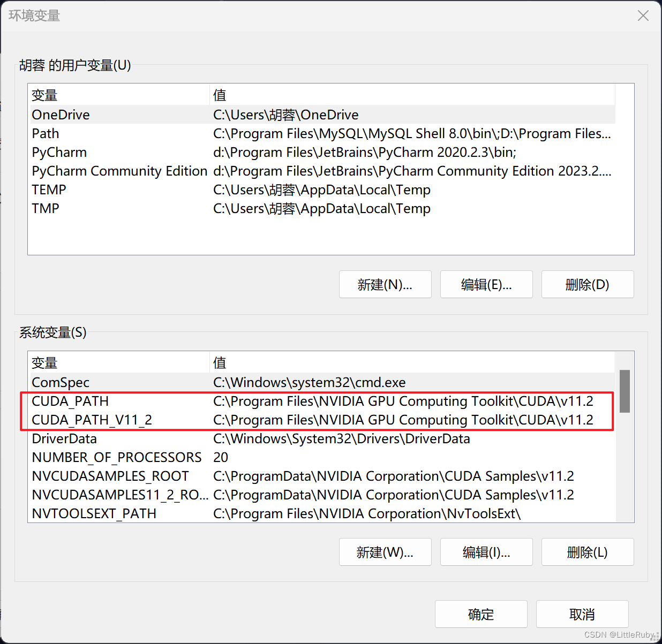Click 删除(D) to delete a user variable
The width and height of the screenshot is (662, 644).
point(588,284)
